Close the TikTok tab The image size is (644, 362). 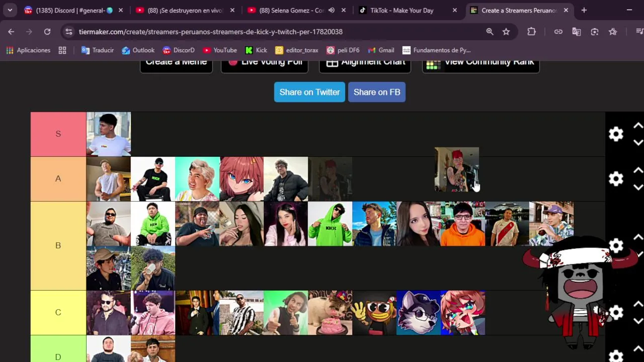click(455, 10)
